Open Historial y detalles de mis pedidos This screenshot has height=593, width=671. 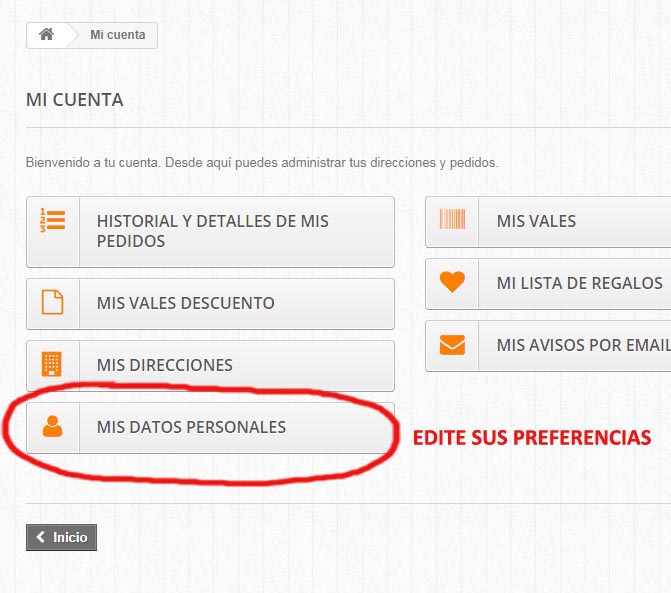click(x=211, y=232)
